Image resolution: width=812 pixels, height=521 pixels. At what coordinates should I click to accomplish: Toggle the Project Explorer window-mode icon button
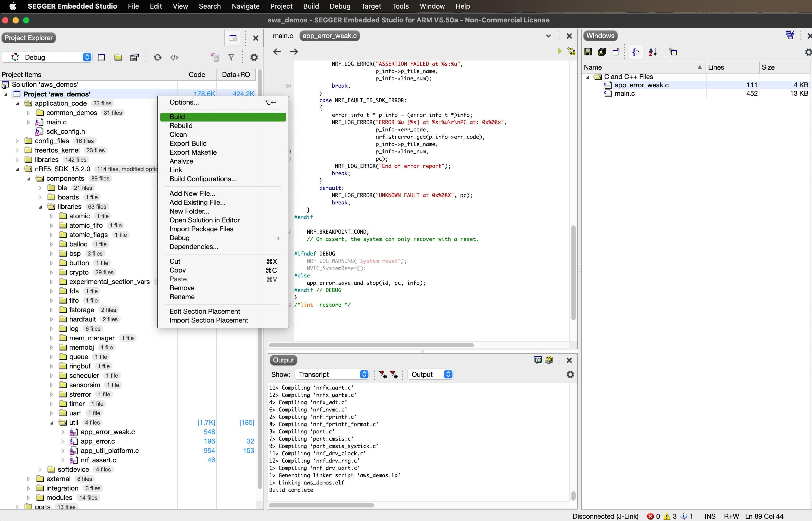[x=233, y=38]
